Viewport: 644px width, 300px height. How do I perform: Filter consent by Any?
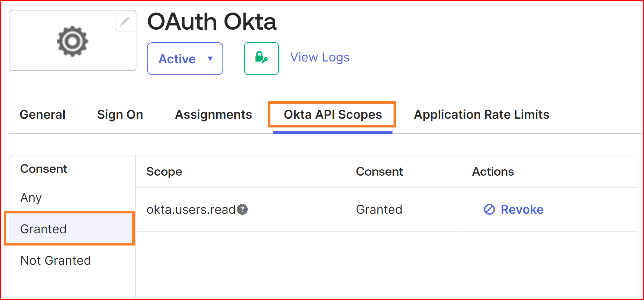31,198
